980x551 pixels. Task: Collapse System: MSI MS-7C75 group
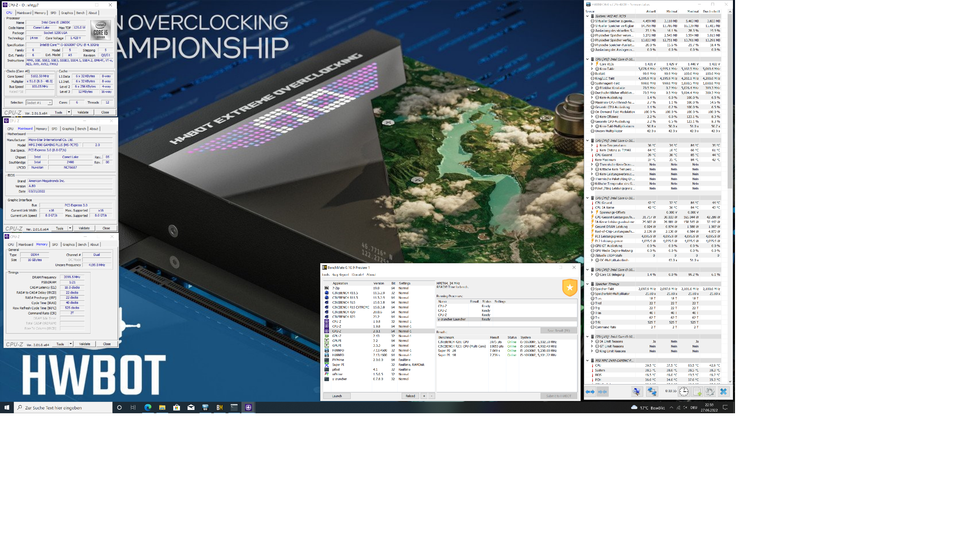[587, 16]
